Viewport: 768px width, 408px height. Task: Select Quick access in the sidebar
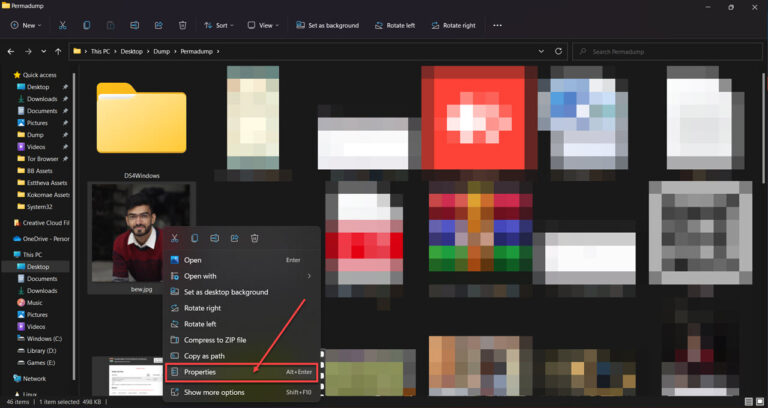click(35, 75)
